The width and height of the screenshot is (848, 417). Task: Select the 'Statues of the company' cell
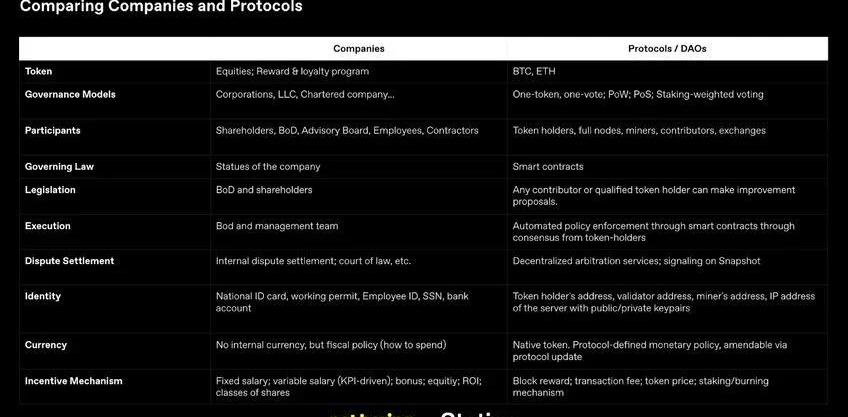point(268,167)
